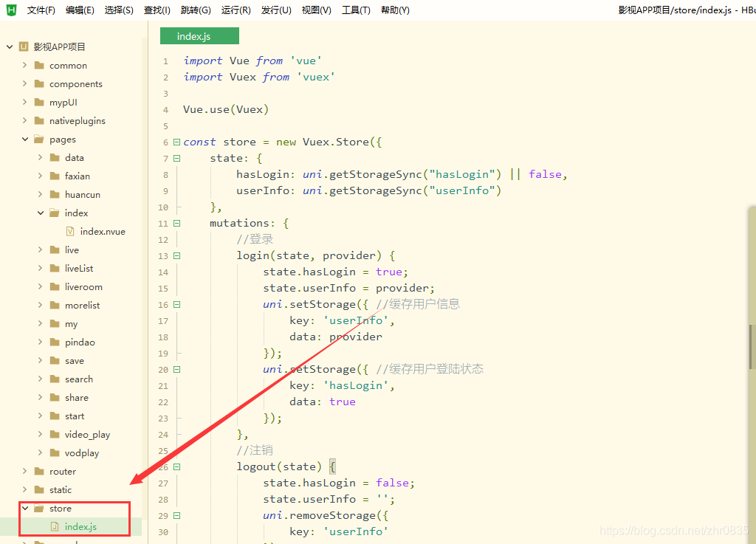Click the 影视APP项目 project root icon
Screen dimensions: 756x544
(24, 47)
